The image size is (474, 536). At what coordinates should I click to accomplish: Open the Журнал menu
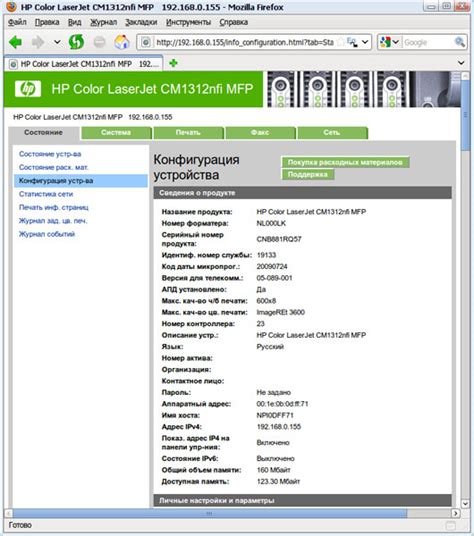(x=103, y=22)
